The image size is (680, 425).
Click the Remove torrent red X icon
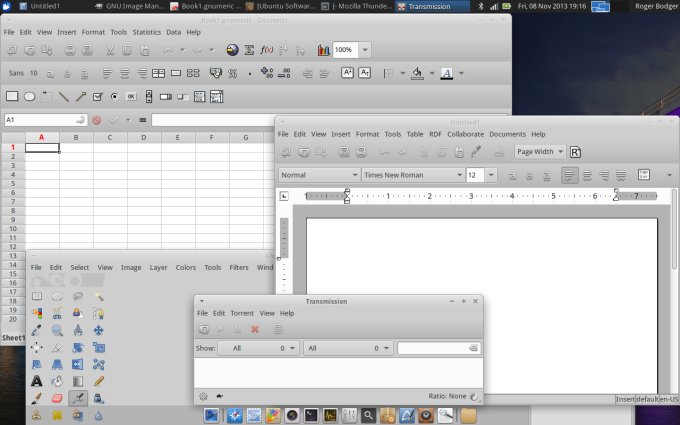point(255,329)
